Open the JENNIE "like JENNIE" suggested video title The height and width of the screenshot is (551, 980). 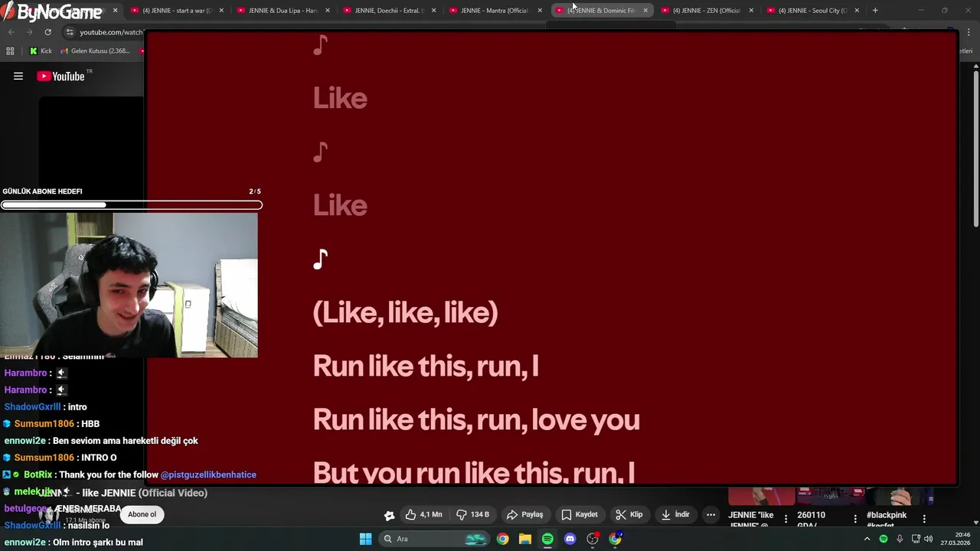(x=751, y=520)
